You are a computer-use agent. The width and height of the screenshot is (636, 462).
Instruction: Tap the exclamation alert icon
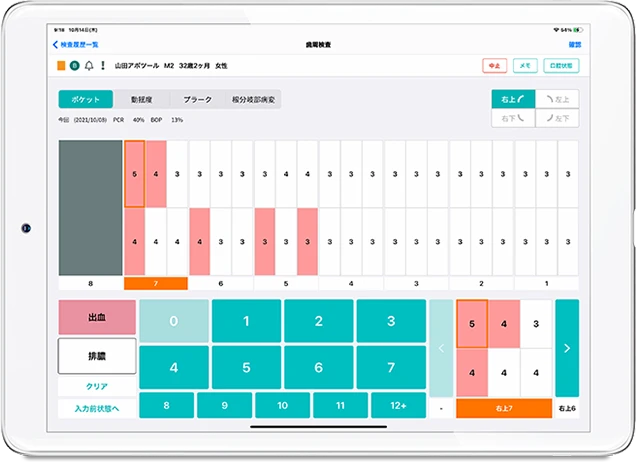pyautogui.click(x=102, y=66)
